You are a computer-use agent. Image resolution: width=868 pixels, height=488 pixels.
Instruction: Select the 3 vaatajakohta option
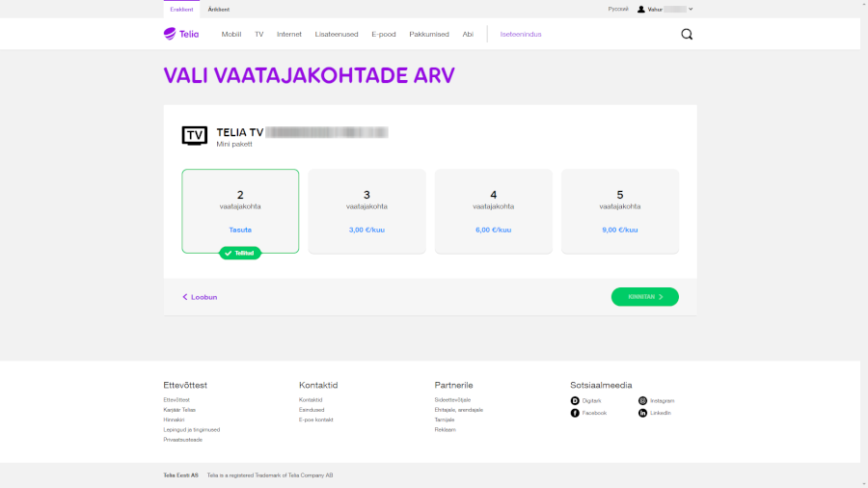(366, 211)
